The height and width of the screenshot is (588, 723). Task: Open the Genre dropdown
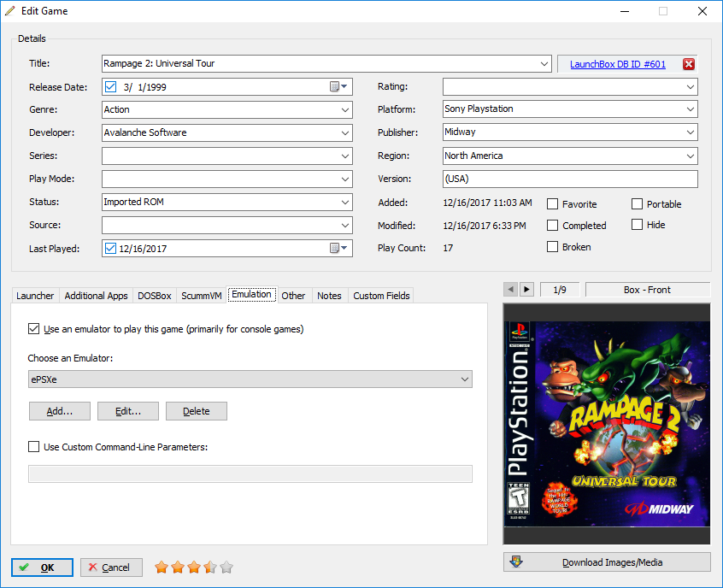click(x=345, y=109)
